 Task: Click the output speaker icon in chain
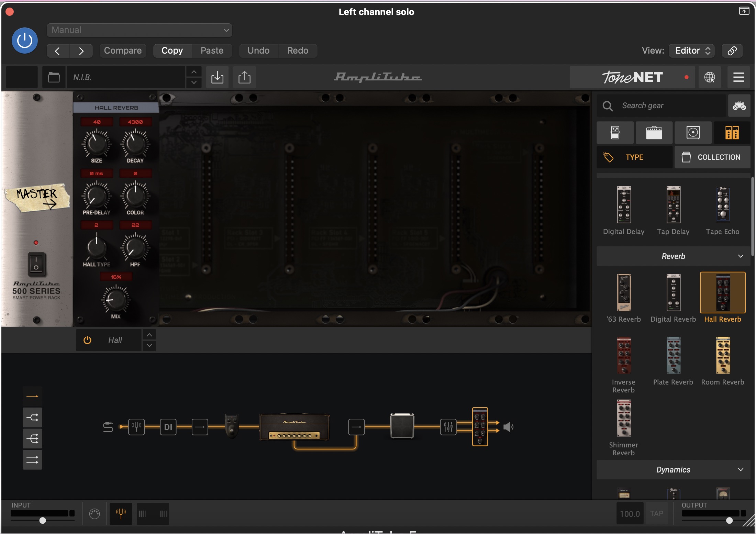[508, 427]
